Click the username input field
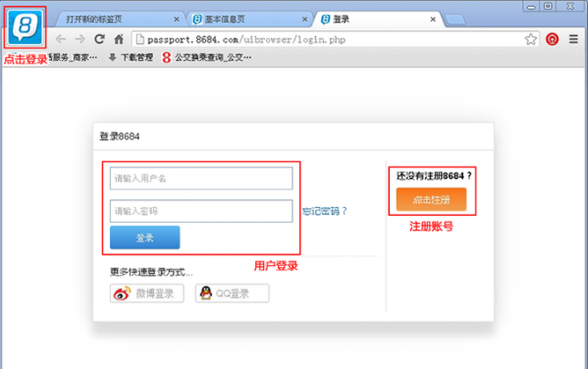The width and height of the screenshot is (588, 369). coord(201,179)
